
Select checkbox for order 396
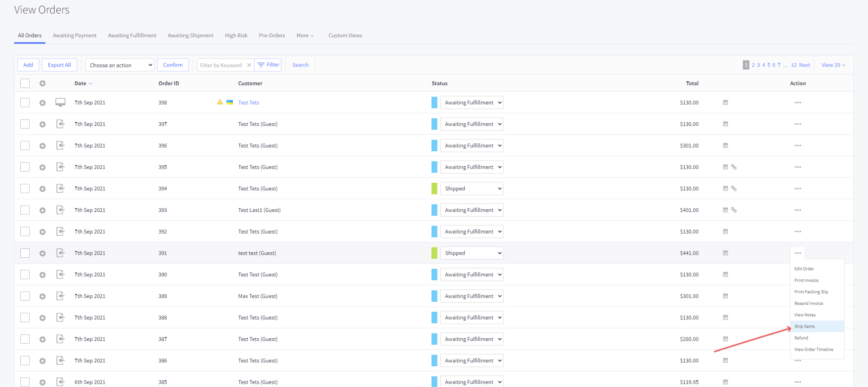[x=25, y=145]
